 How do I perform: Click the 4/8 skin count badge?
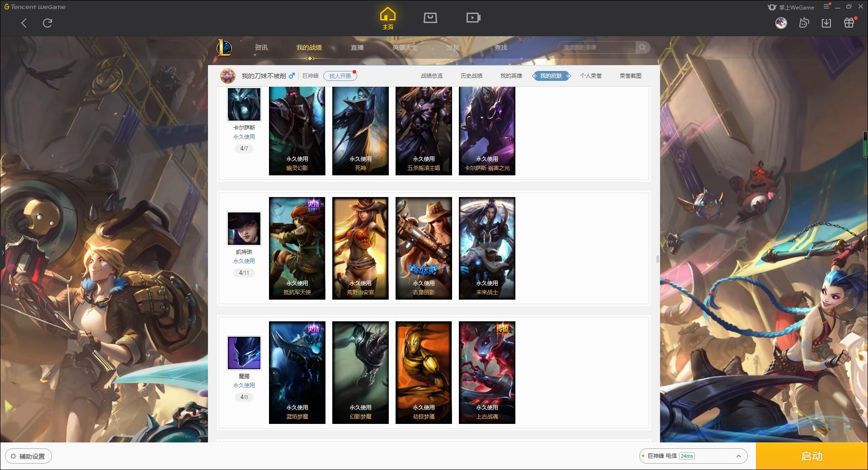(x=244, y=397)
